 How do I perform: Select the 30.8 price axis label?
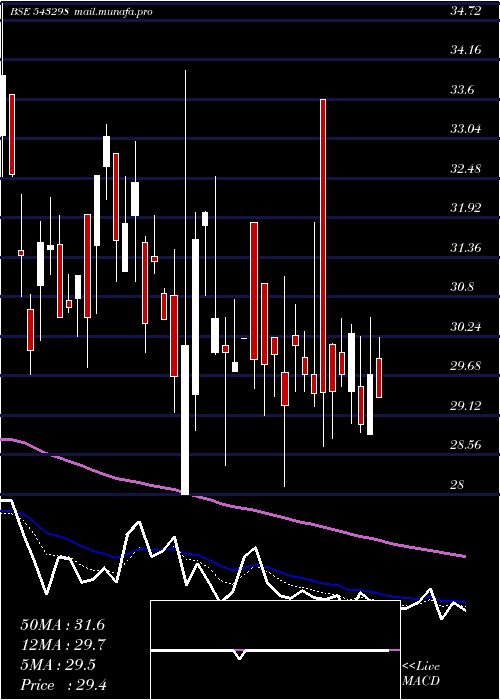(462, 287)
